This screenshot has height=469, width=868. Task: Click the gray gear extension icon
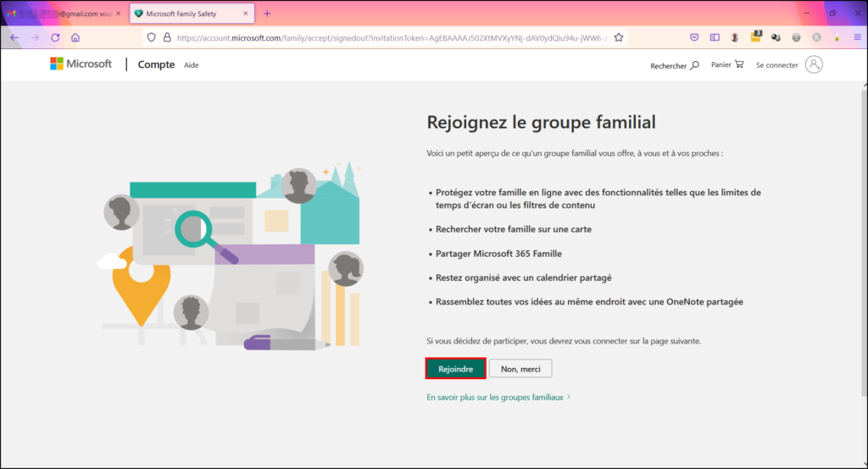[x=796, y=37]
